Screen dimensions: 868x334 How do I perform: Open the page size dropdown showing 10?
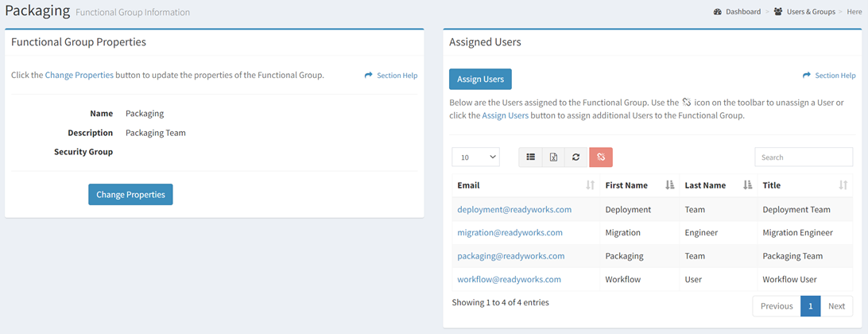(x=476, y=157)
